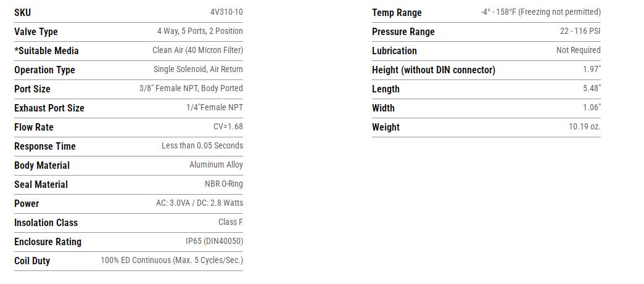Select the Valve Type label

pyautogui.click(x=36, y=31)
